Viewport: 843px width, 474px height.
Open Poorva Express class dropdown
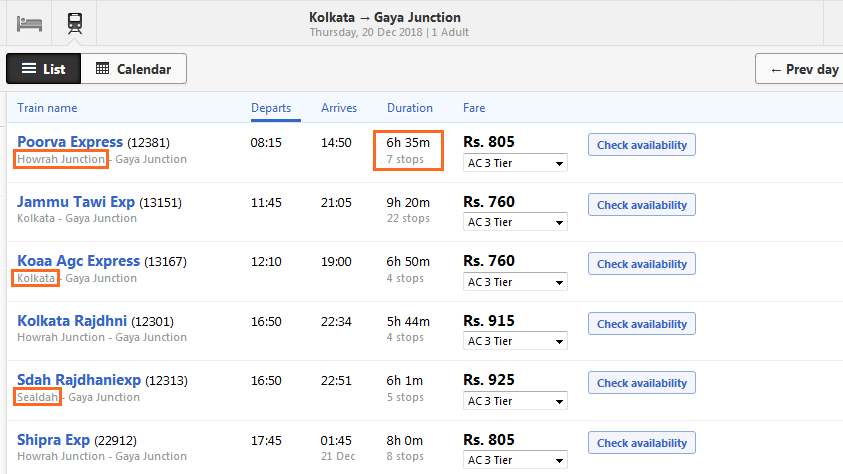tap(515, 163)
